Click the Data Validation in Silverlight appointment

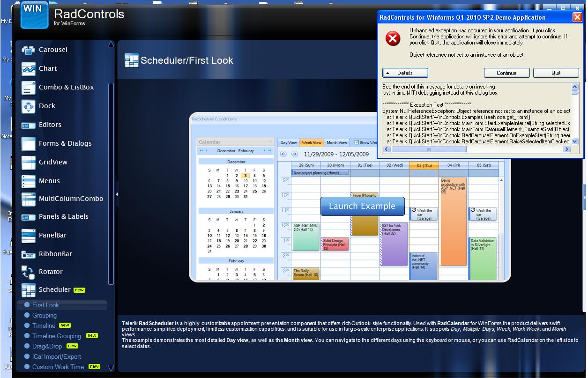pyautogui.click(x=483, y=259)
